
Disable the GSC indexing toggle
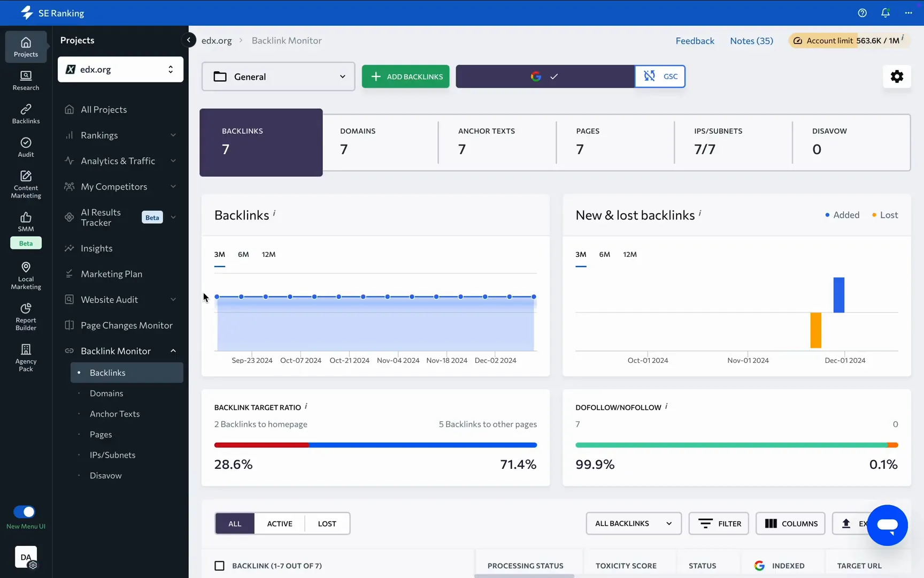pos(660,76)
